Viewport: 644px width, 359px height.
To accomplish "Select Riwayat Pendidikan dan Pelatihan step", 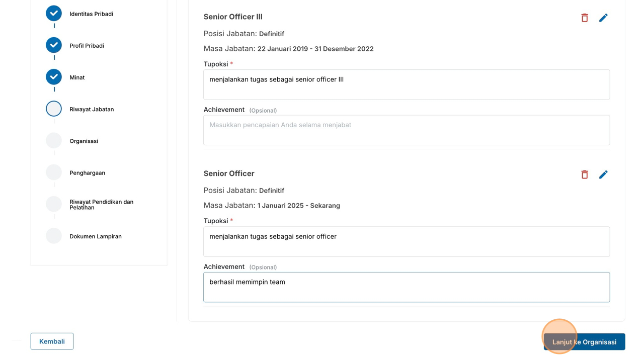I will point(101,205).
